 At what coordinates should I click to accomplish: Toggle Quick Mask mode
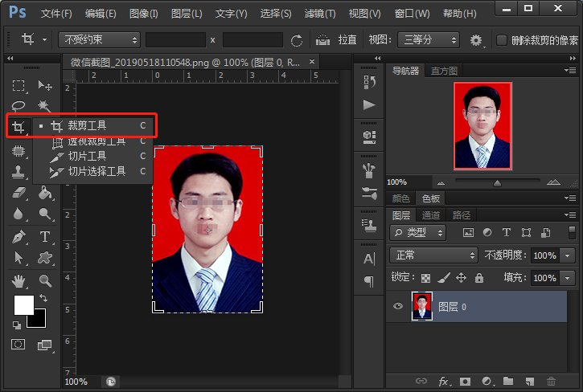pyautogui.click(x=18, y=345)
